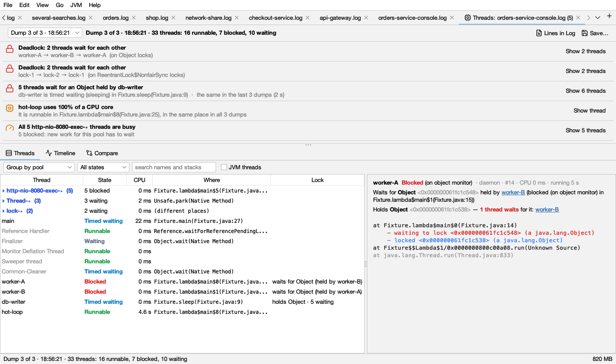Switch to the Compare tab
The image size is (616, 364).
click(x=102, y=153)
